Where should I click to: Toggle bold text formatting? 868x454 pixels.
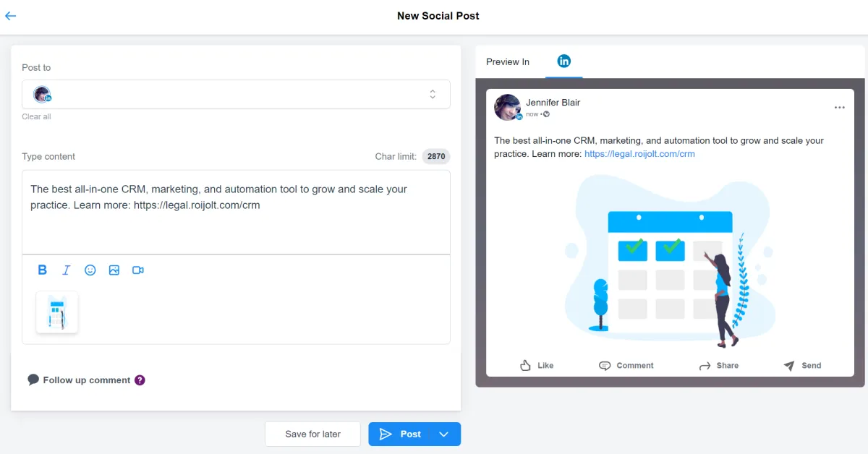pyautogui.click(x=43, y=270)
